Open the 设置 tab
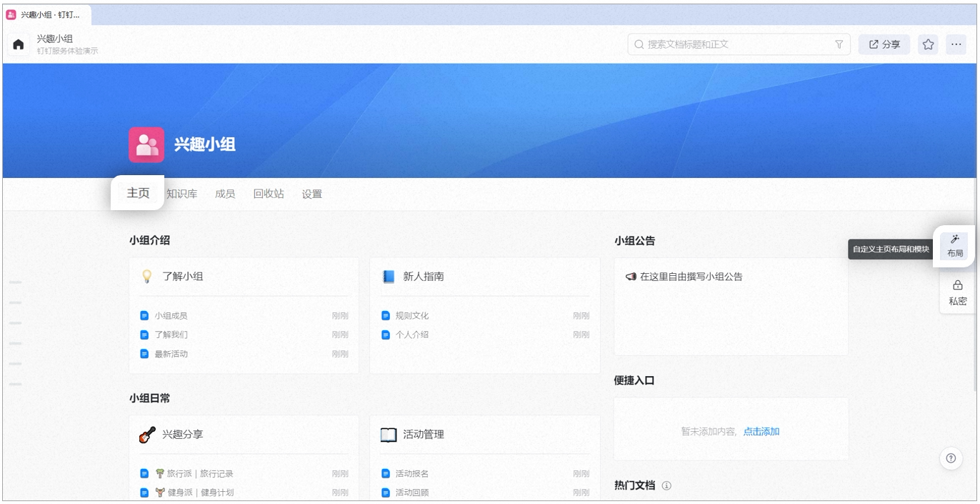980x504 pixels. (312, 194)
